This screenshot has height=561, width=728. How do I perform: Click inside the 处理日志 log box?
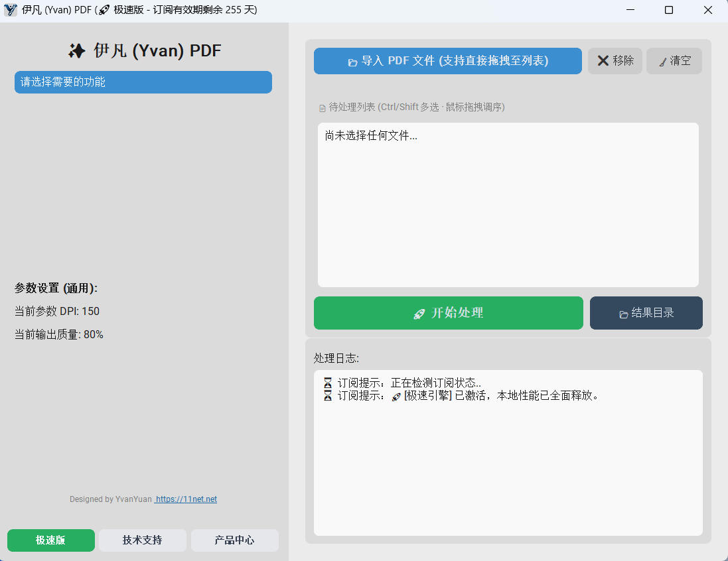click(x=508, y=453)
